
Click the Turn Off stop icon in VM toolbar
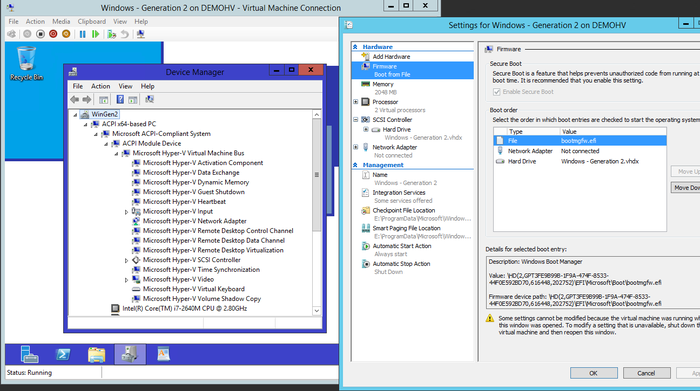[40, 34]
